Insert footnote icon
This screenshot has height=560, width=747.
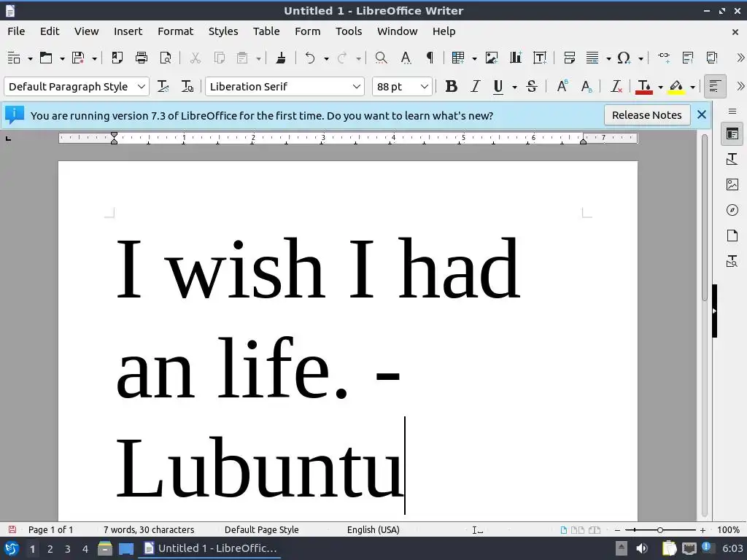tap(688, 58)
